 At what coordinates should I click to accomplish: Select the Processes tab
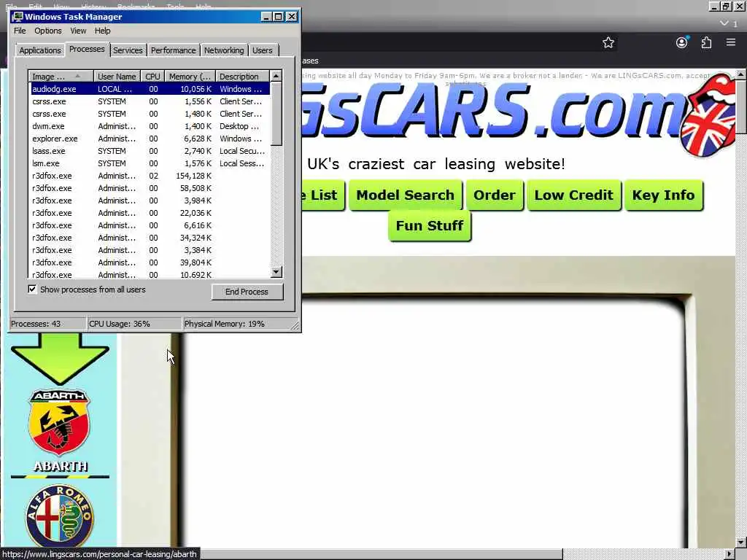tap(87, 49)
